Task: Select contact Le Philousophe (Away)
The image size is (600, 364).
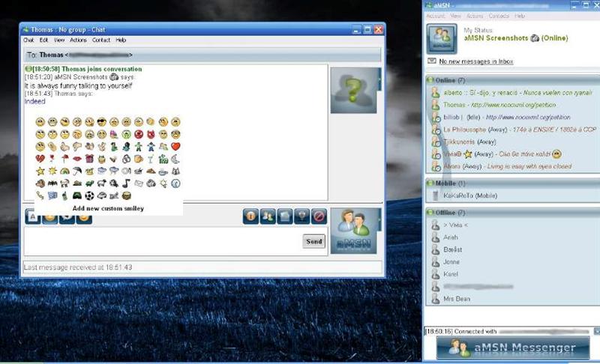Action: tap(512, 130)
